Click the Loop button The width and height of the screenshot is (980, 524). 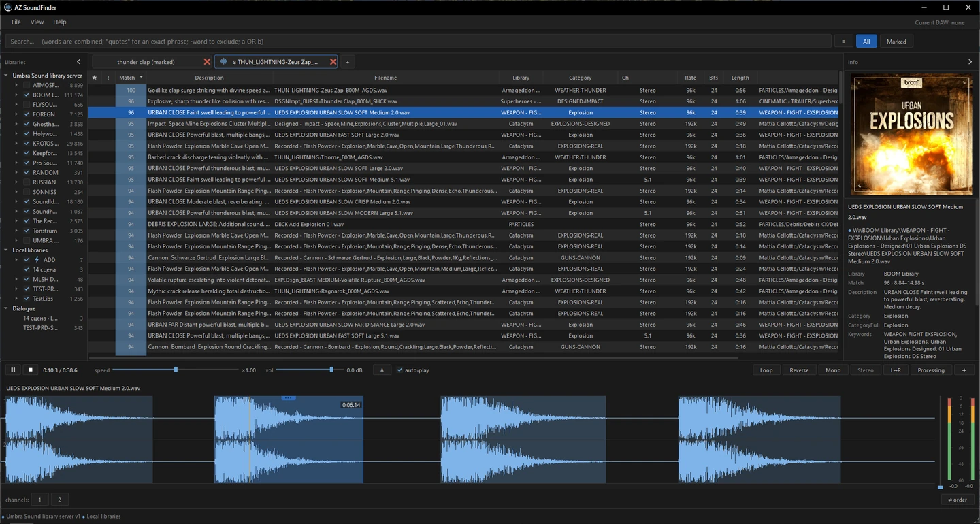766,370
